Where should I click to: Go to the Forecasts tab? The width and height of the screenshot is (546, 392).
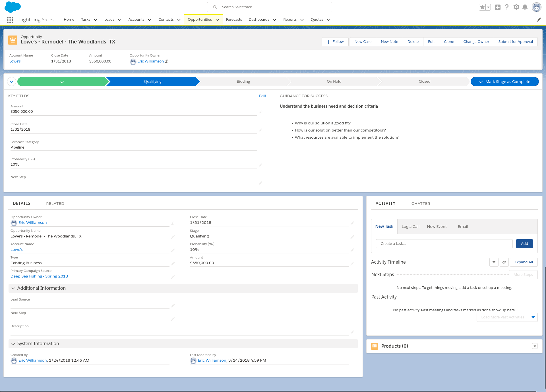tap(234, 20)
